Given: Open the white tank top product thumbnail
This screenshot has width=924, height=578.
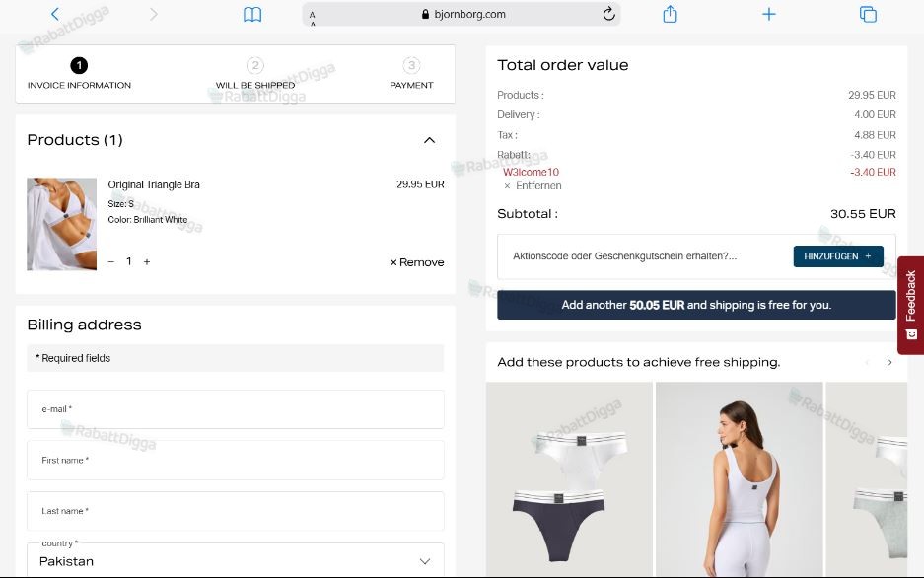Looking at the screenshot, I should (739, 479).
